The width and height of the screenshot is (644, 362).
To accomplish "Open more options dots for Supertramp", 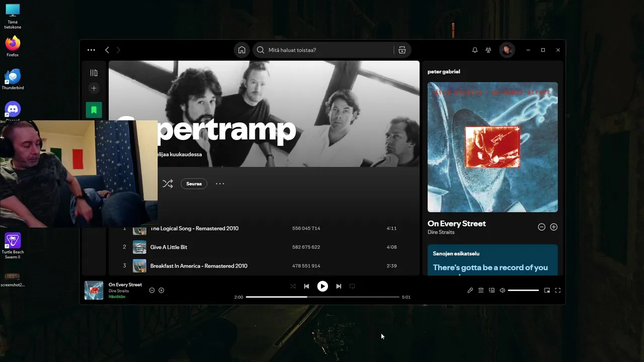I will point(220,184).
